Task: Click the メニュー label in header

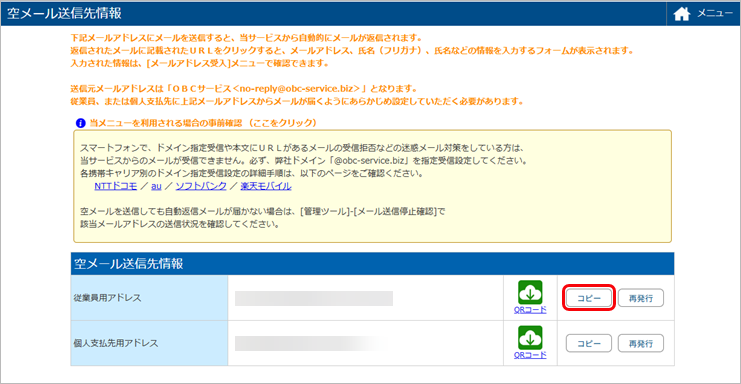Action: (x=715, y=14)
